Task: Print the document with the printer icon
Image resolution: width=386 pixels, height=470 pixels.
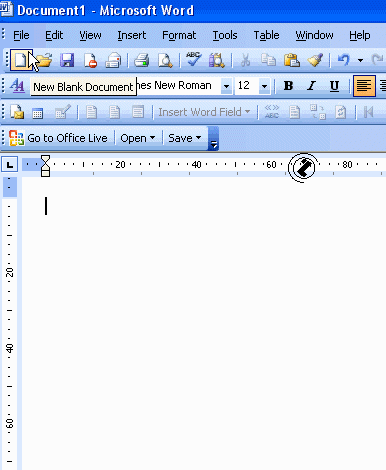Action: (142, 60)
